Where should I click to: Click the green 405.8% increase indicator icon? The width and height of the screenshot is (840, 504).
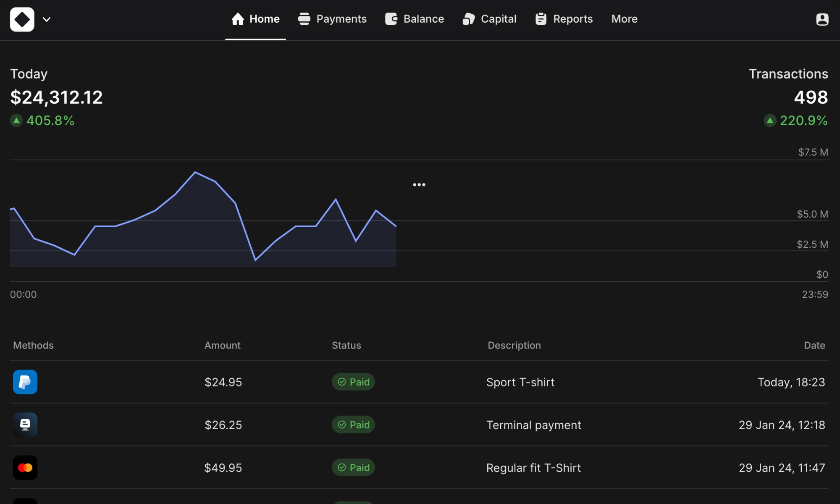point(16,121)
